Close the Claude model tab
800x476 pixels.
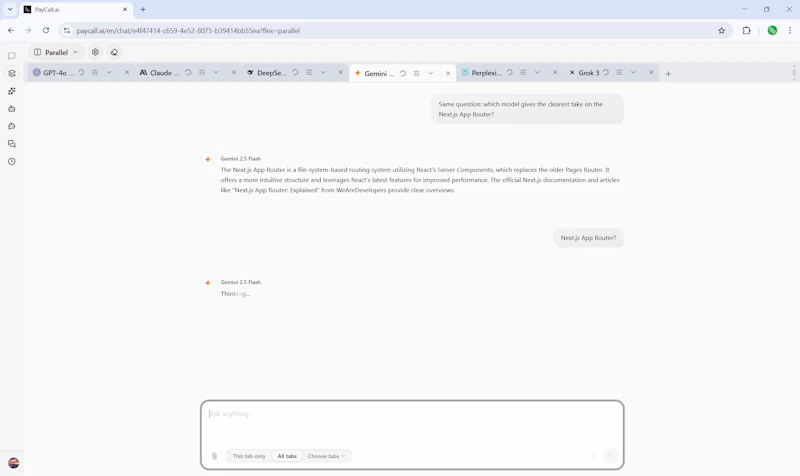[234, 73]
